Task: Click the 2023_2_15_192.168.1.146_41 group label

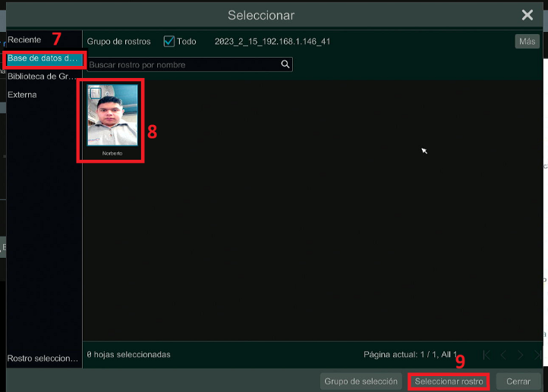Action: coord(272,42)
